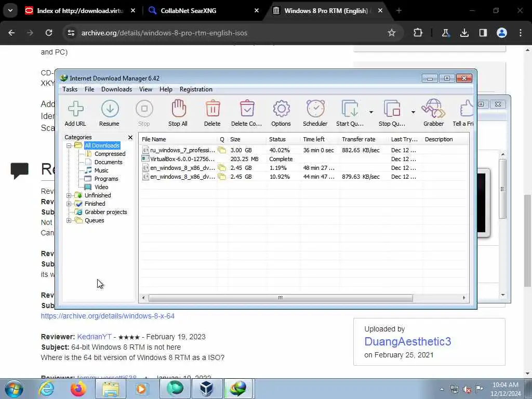The image size is (532, 399).
Task: Bookmark this page with star icon
Action: 392,33
